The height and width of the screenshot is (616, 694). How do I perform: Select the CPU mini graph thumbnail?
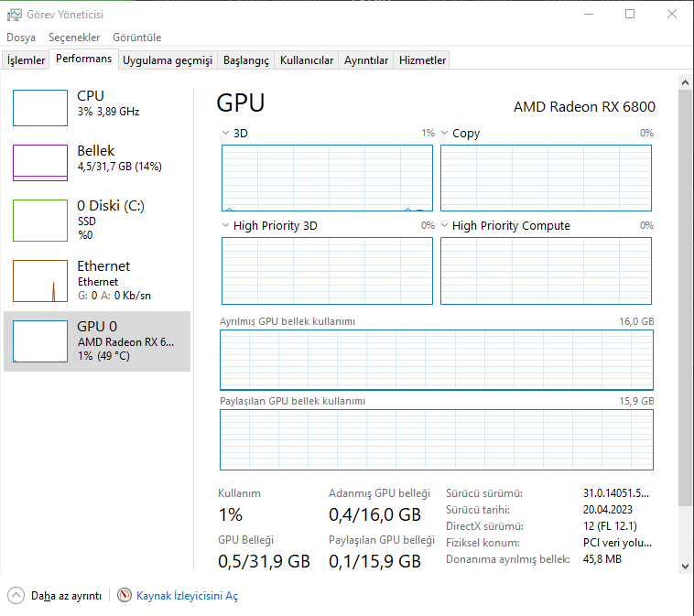click(x=40, y=108)
